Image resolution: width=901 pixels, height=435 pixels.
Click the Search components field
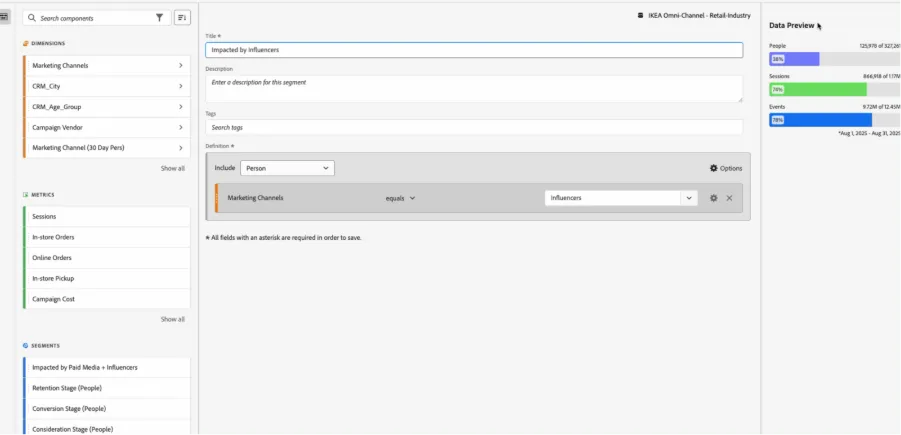pyautogui.click(x=97, y=18)
